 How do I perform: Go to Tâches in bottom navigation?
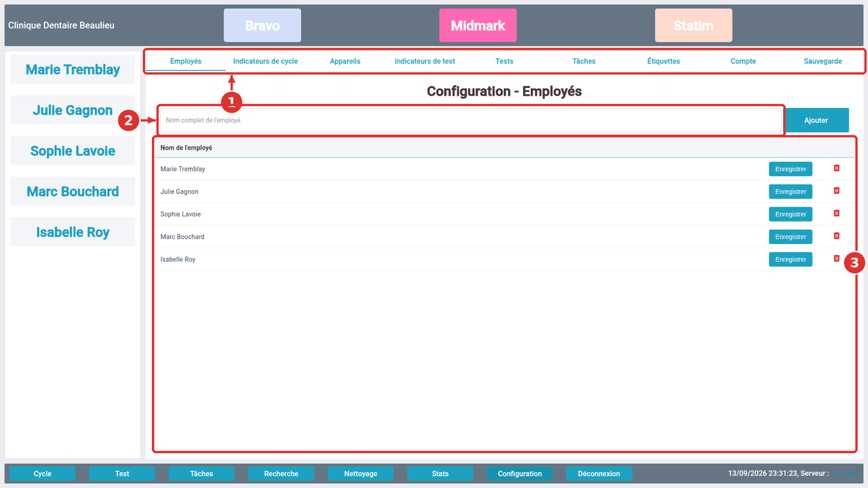click(x=202, y=474)
